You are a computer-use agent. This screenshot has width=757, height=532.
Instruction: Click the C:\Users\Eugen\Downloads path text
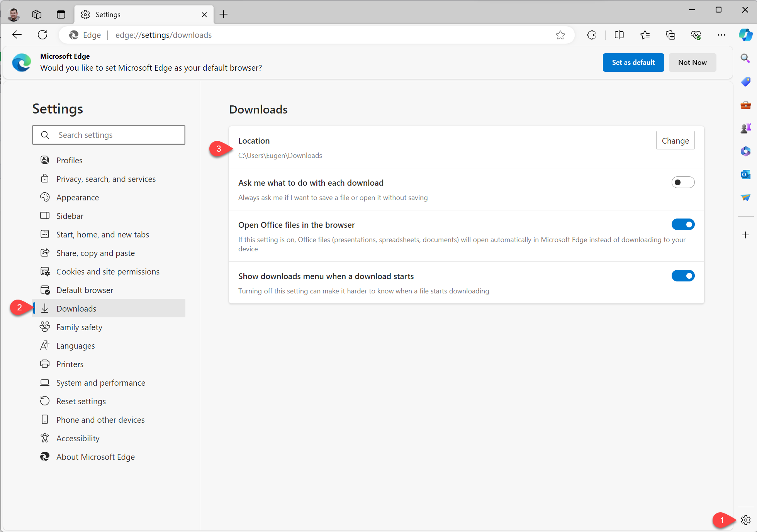click(280, 155)
